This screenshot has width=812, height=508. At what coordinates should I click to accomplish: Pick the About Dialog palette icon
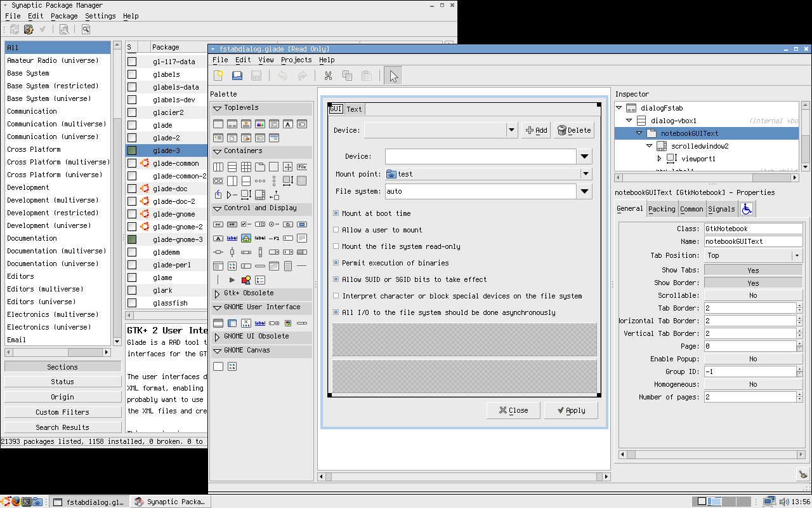pos(246,124)
